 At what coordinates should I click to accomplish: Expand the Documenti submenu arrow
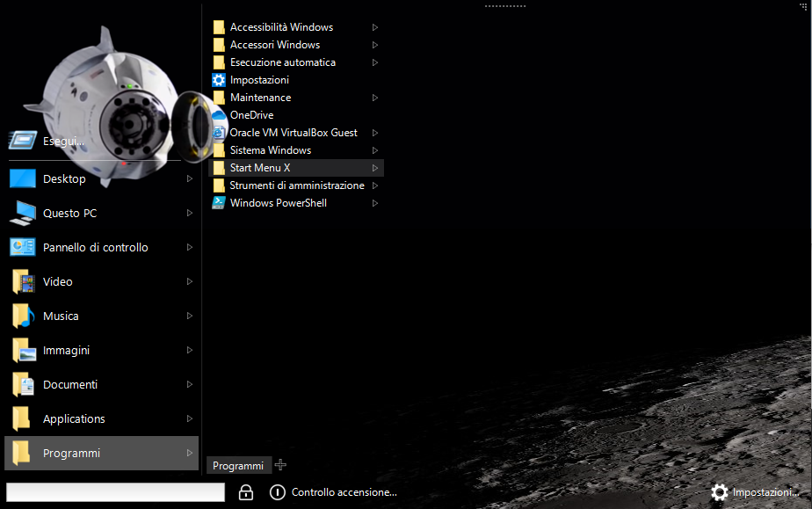(190, 384)
